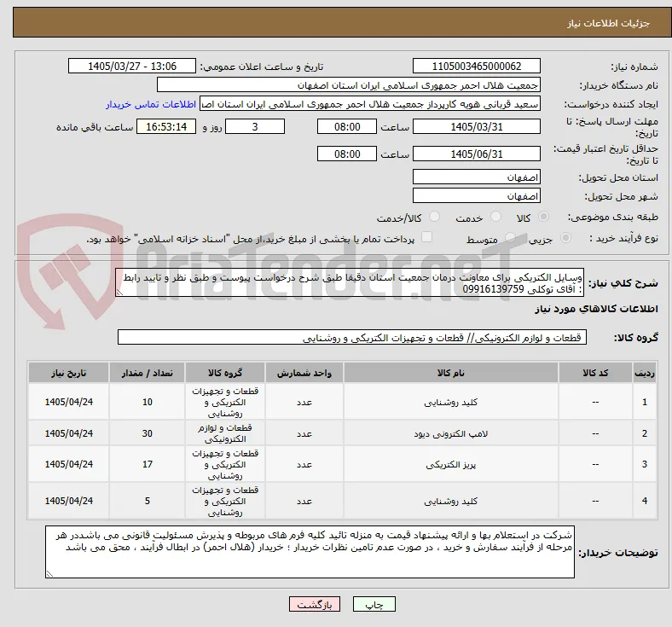Click the request creator name field

pos(370,104)
